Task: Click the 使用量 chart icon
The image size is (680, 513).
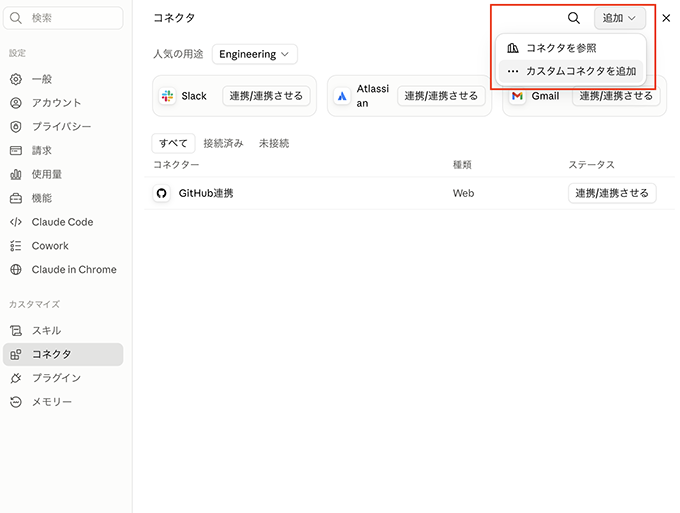Action: point(16,174)
